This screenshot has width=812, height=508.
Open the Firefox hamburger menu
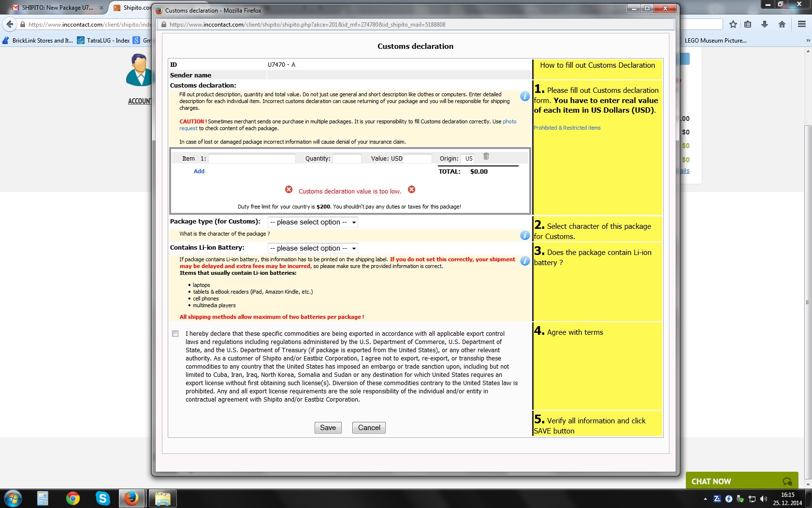(802, 24)
